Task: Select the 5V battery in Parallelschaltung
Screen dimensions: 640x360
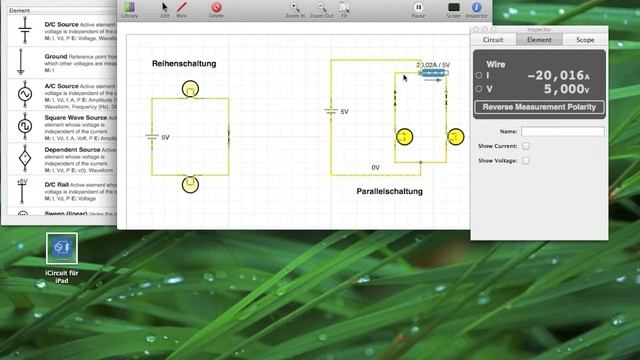Action: click(331, 111)
